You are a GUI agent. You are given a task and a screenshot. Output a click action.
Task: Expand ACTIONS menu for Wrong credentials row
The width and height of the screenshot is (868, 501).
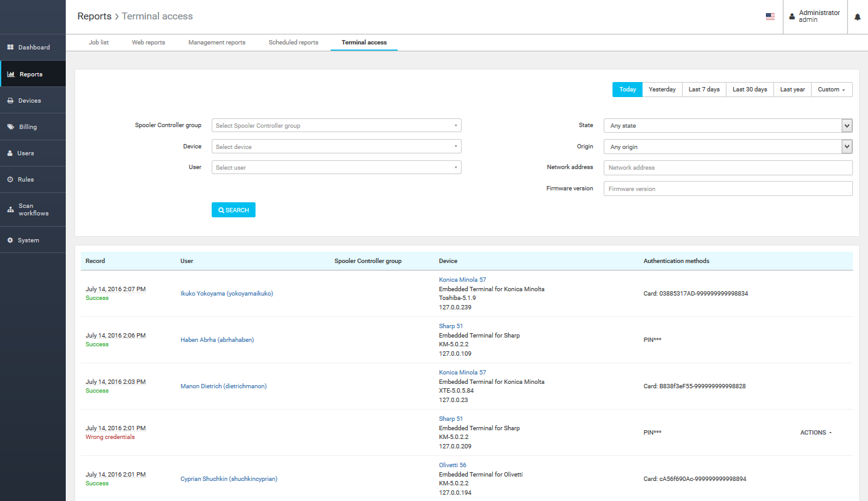coord(816,433)
